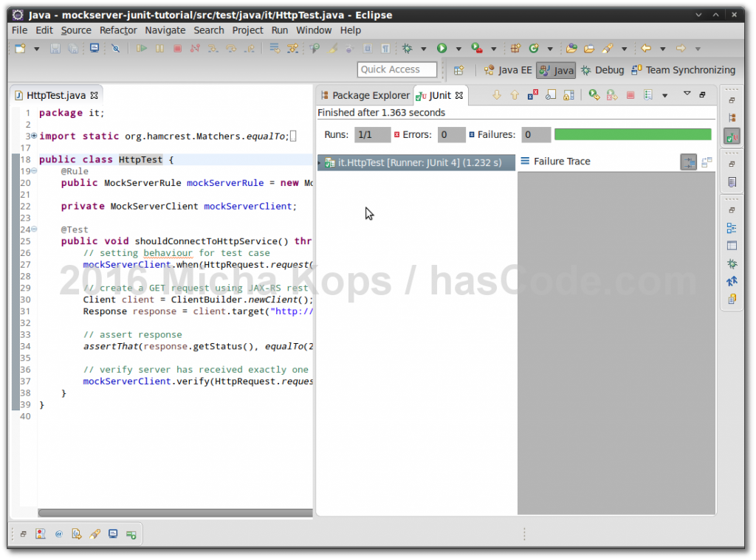Run the program with the green Run button

coord(440,48)
